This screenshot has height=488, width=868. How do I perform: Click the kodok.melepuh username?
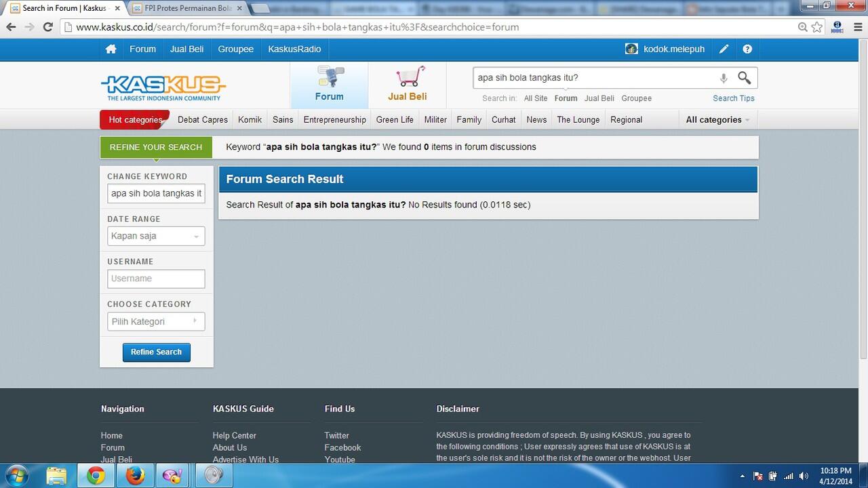tap(673, 49)
